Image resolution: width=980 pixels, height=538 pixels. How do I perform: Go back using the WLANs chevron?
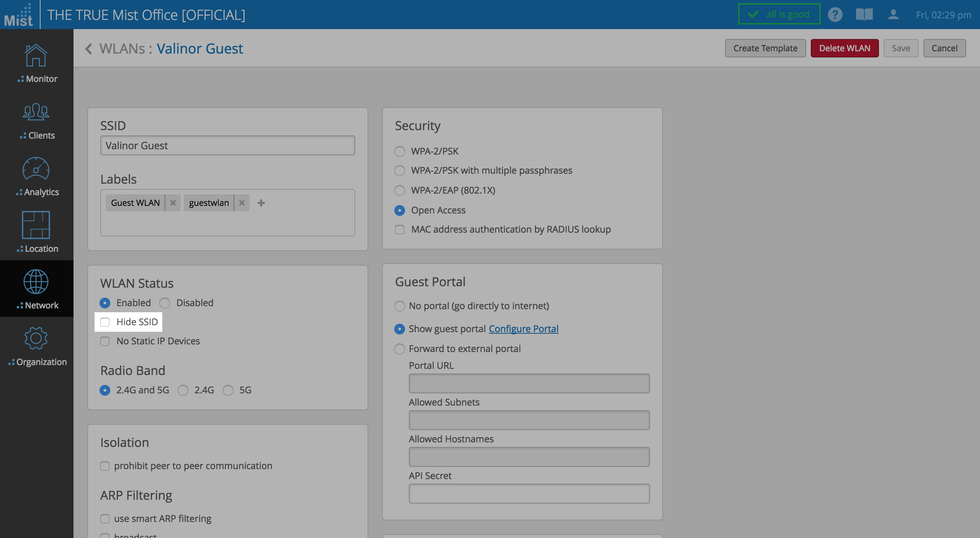[89, 49]
